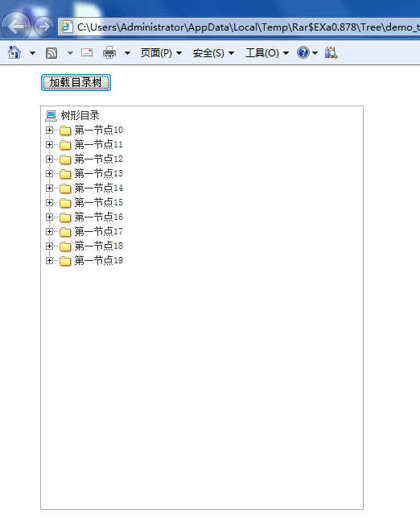Click the address bar file path
Screen dimensions: 420x530
[248, 27]
